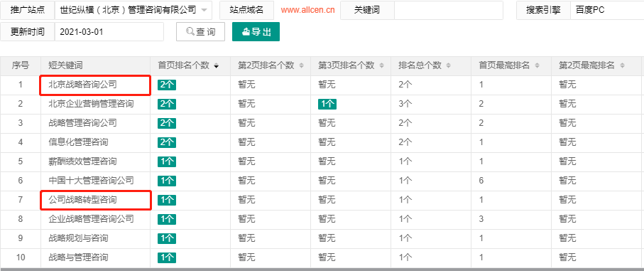Image resolution: width=644 pixels, height=271 pixels.
Task: Open the www.allcen.cn domain link
Action: click(x=307, y=11)
